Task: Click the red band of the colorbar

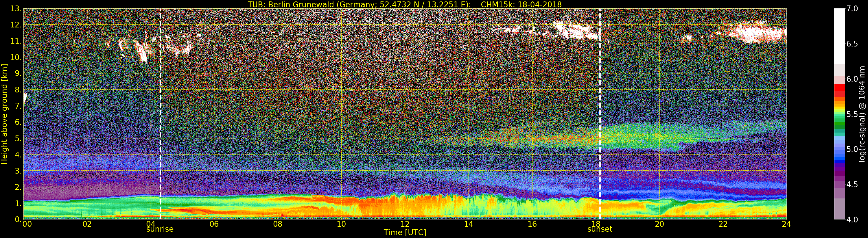Action: coord(839,91)
